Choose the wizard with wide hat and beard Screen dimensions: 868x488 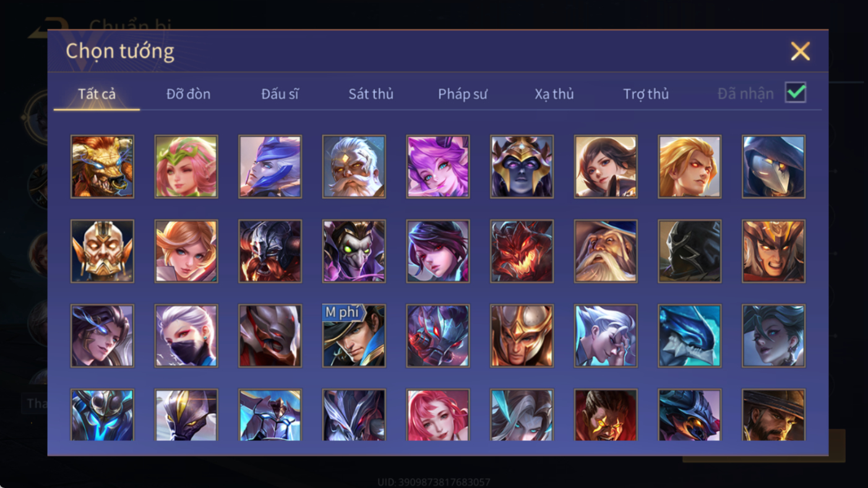[606, 252]
